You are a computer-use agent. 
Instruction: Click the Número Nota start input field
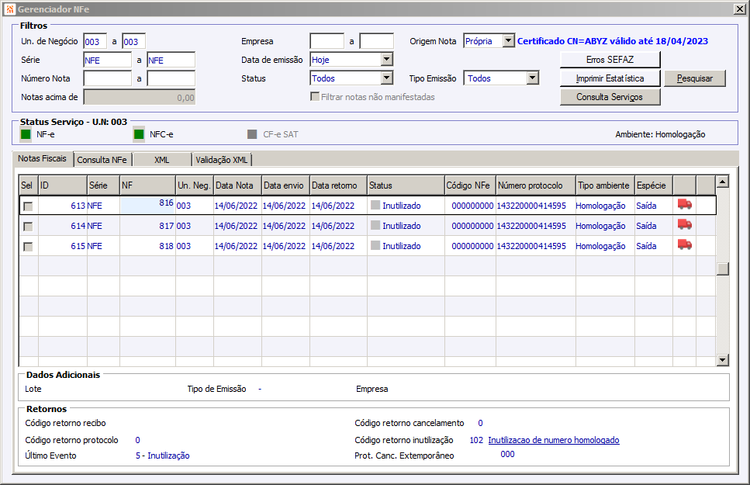108,78
